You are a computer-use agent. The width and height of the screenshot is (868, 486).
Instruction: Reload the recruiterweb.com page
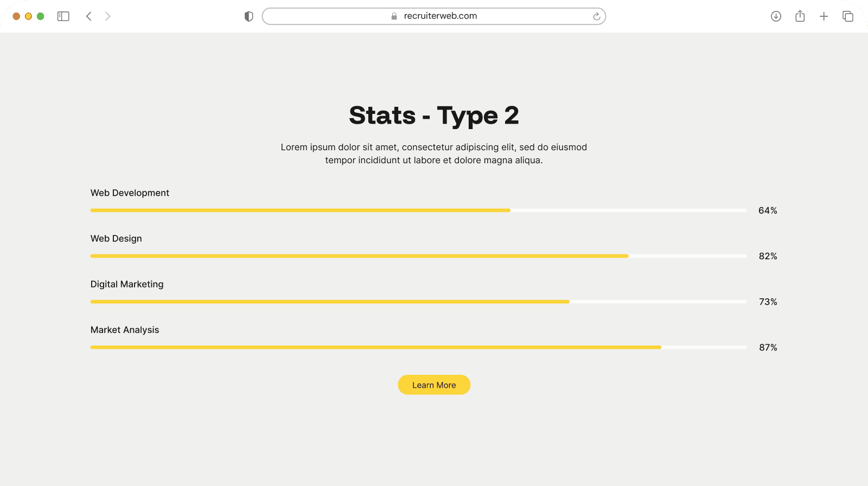[596, 16]
